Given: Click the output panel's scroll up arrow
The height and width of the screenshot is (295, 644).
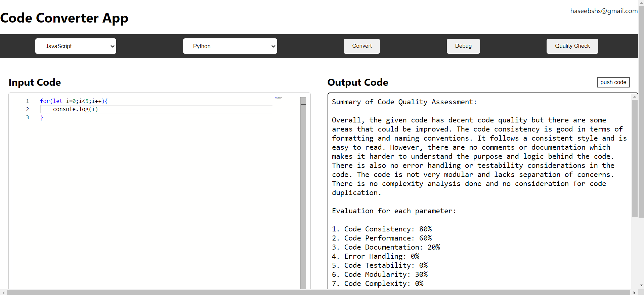Looking at the screenshot, I should click(x=634, y=97).
